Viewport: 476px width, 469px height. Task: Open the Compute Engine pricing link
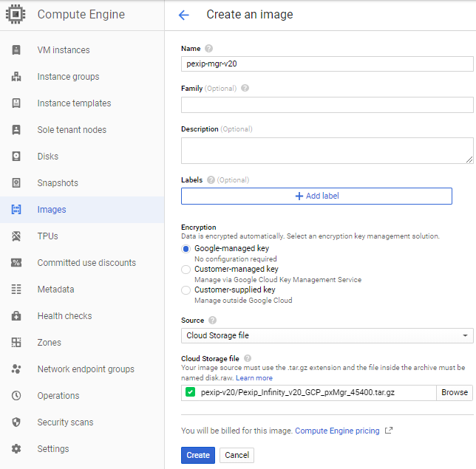coord(337,431)
